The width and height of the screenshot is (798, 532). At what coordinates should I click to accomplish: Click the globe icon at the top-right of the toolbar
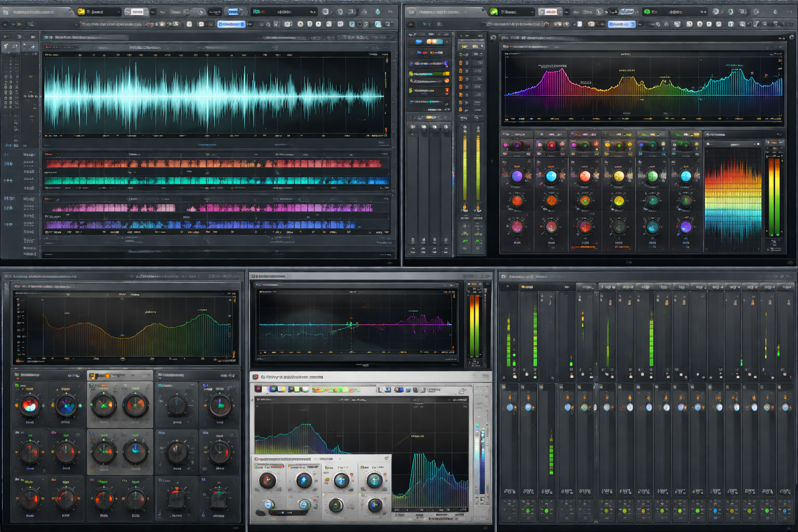coord(774,10)
